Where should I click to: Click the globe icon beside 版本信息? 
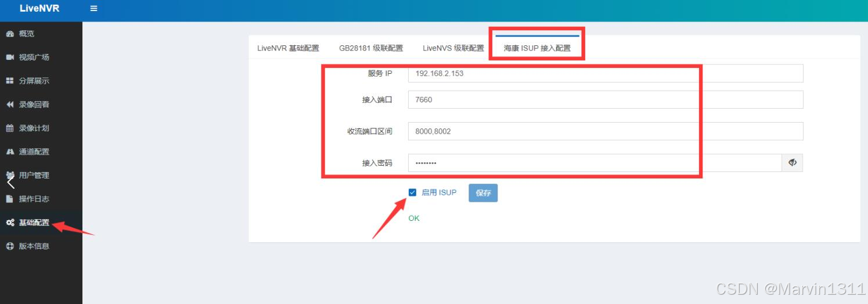[10, 246]
